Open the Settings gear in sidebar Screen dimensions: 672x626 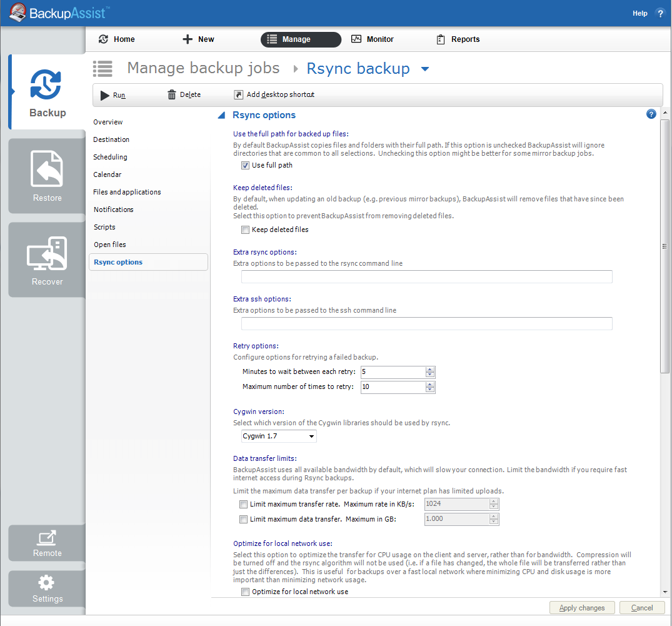pyautogui.click(x=46, y=582)
